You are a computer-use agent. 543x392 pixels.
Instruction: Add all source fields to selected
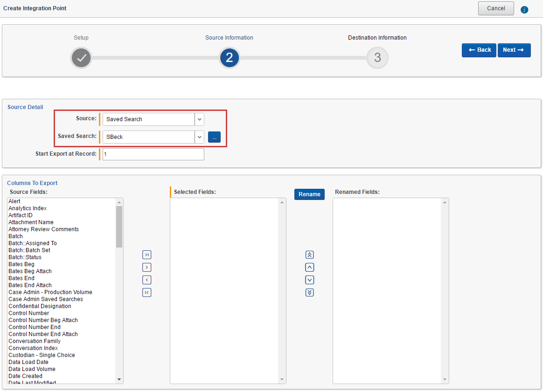pos(147,254)
